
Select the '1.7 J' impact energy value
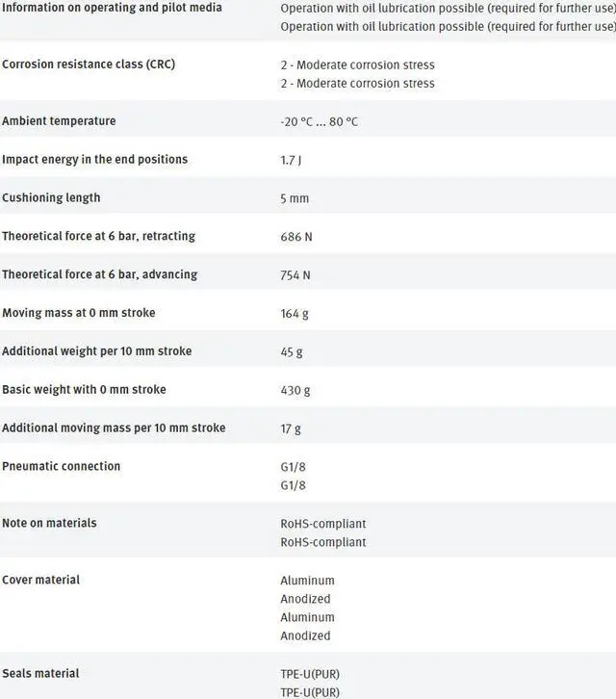coord(291,161)
